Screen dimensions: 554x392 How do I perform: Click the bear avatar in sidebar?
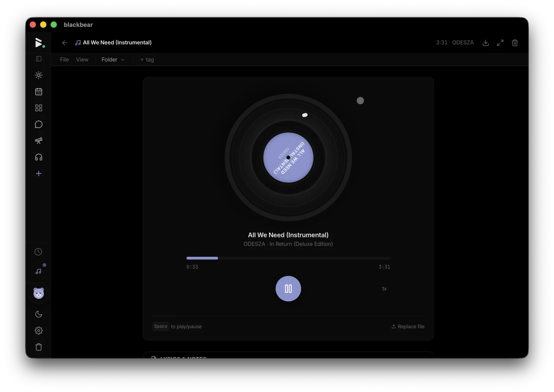39,293
